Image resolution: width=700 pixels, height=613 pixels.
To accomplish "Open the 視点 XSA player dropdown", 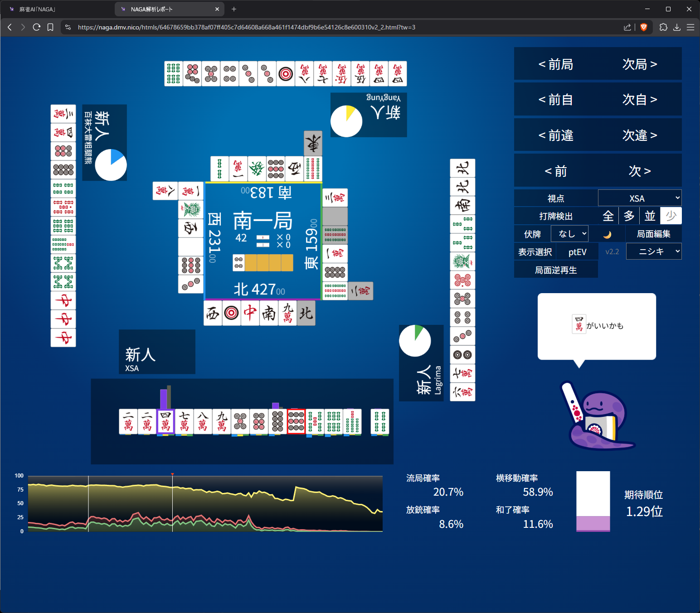I will click(x=639, y=198).
